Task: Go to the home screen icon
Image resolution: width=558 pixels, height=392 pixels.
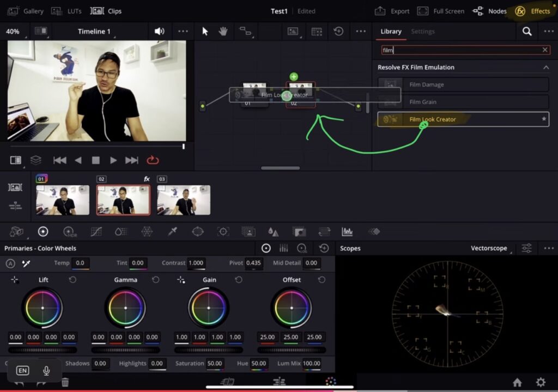Action: pos(517,382)
